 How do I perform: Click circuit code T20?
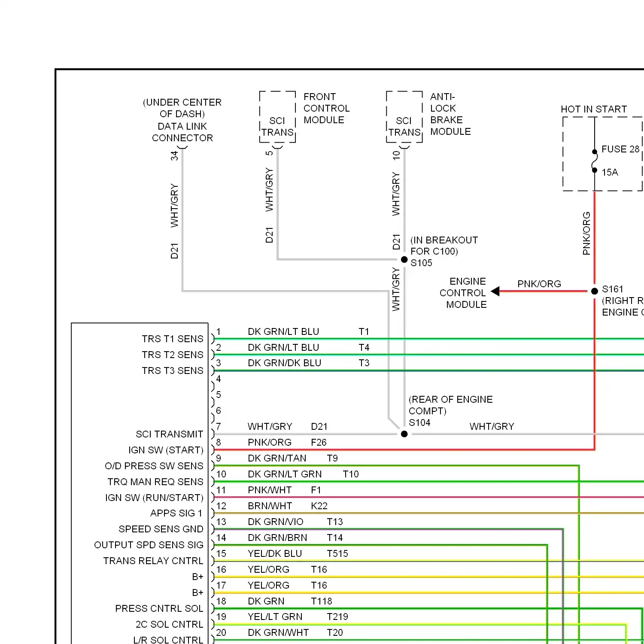pyautogui.click(x=335, y=632)
